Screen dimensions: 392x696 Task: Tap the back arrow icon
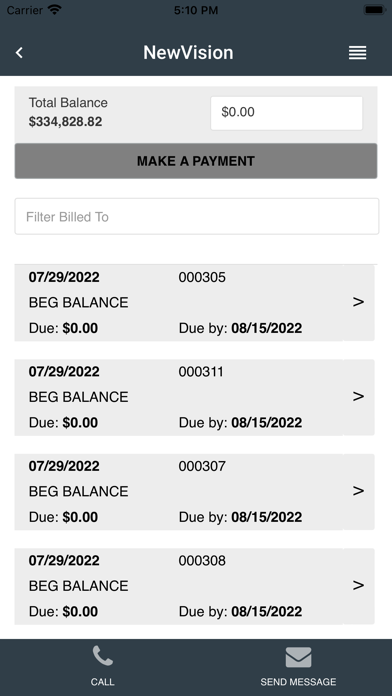point(19,53)
